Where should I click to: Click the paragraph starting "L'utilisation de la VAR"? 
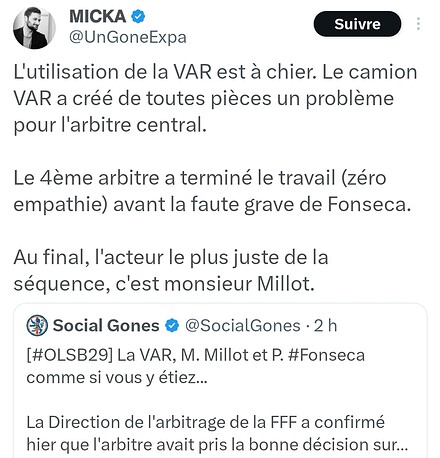tap(215, 99)
